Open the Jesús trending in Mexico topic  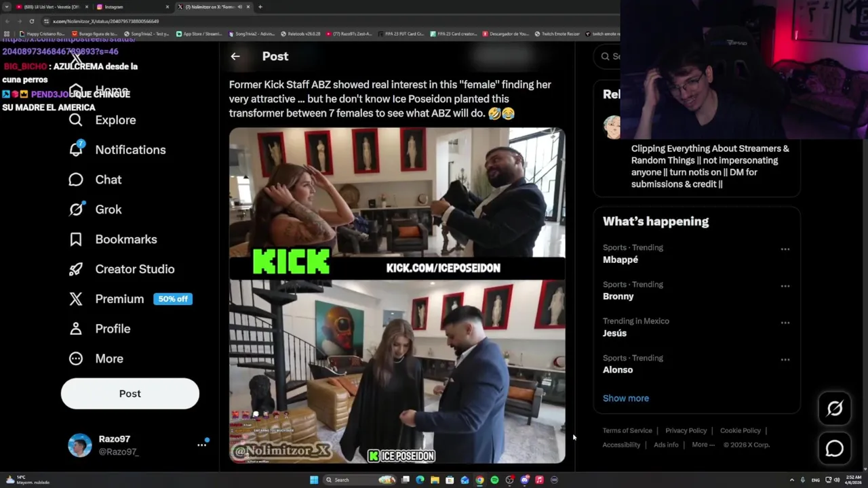(x=696, y=327)
